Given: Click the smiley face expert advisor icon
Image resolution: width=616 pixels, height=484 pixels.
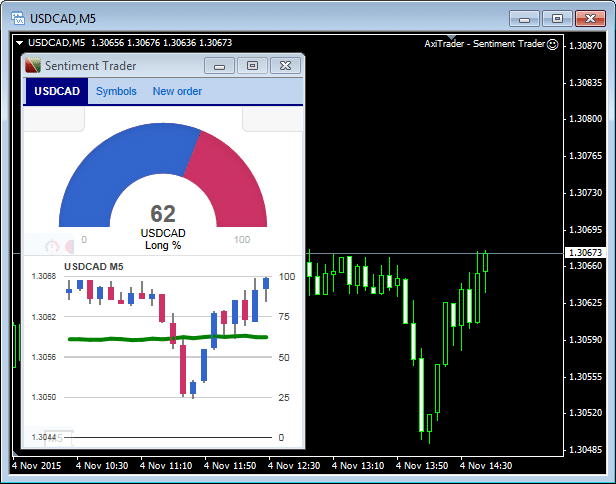Looking at the screenshot, I should [x=552, y=44].
